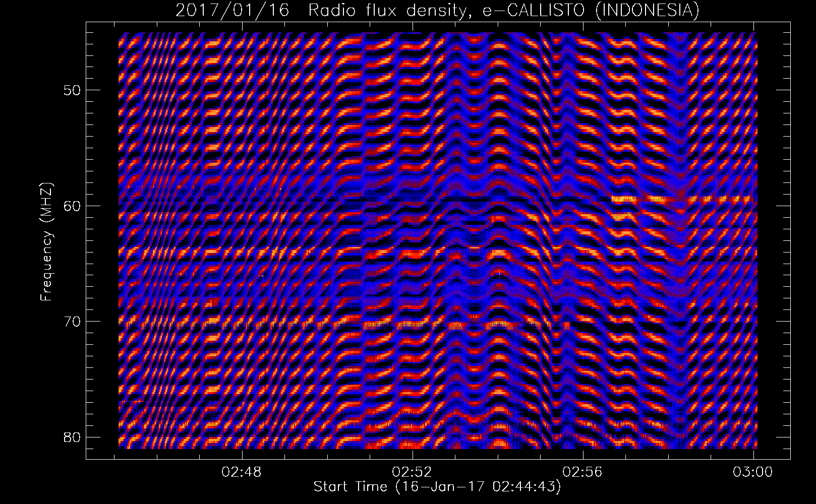Click the 50 frequency axis label
816x504 pixels.
tap(73, 90)
